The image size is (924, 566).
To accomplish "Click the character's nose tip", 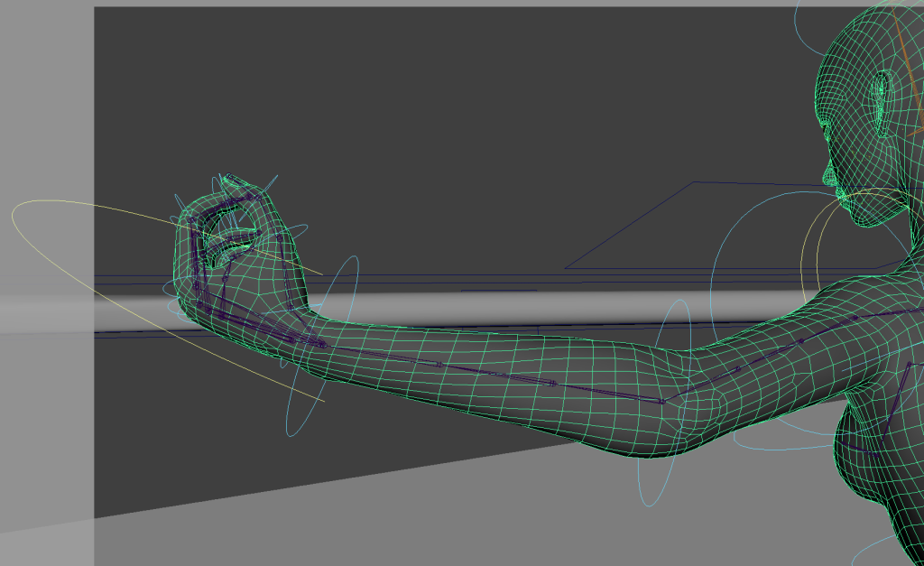I will (x=825, y=172).
